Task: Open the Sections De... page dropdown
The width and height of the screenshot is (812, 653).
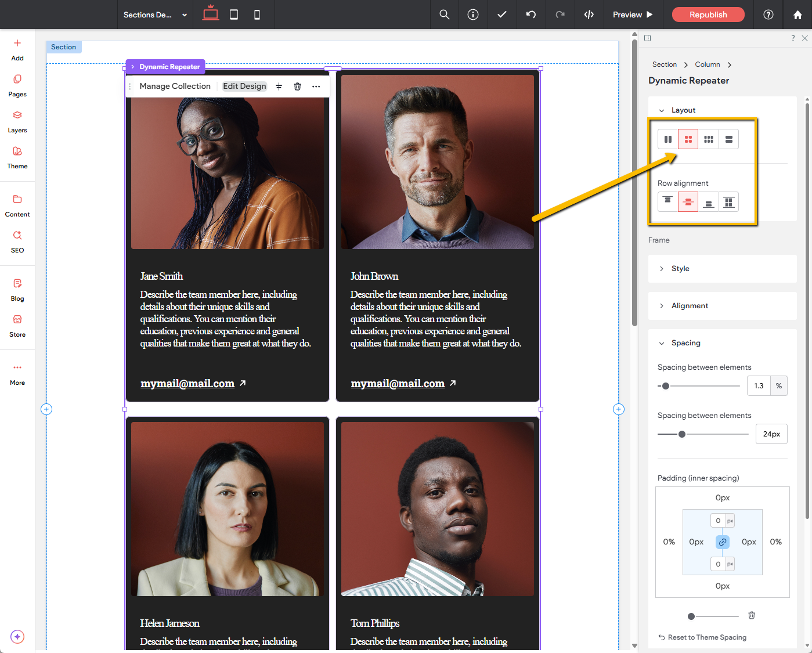Action: [x=155, y=15]
